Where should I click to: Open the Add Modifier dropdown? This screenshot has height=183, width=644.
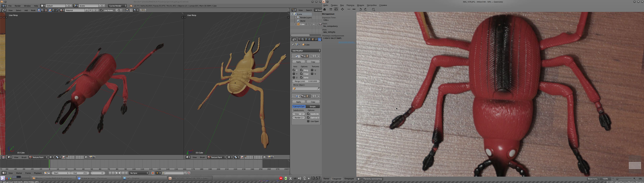pyautogui.click(x=306, y=51)
